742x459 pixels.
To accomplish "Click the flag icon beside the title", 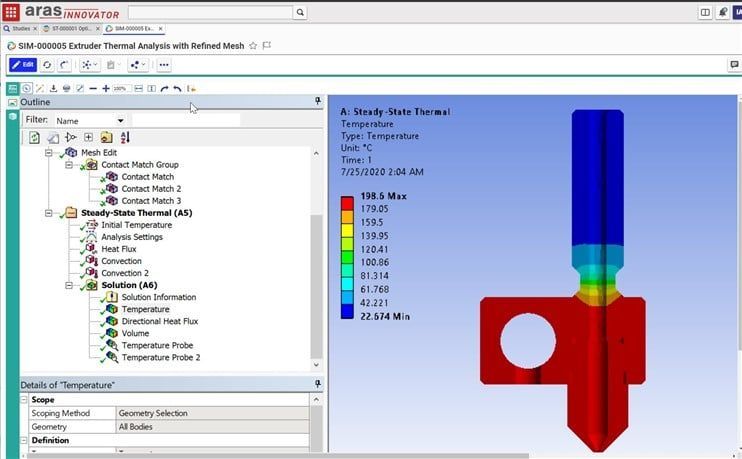I will pos(266,46).
